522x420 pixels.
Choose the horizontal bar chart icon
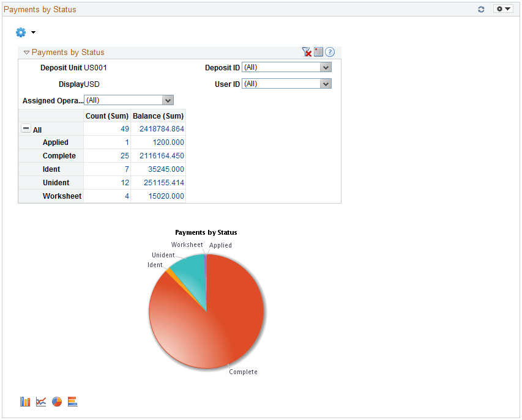pos(72,402)
